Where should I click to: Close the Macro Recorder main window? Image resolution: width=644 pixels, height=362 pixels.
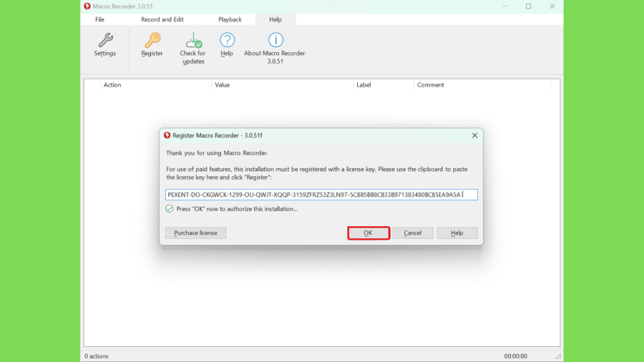coord(552,6)
